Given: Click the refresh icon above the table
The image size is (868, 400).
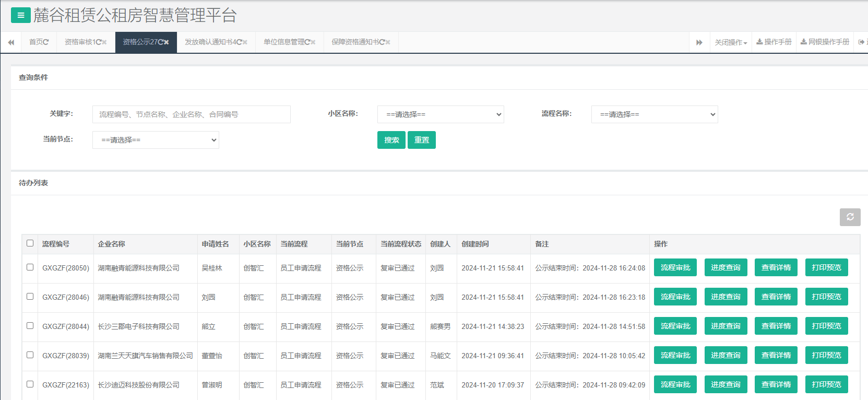Looking at the screenshot, I should pos(850,217).
